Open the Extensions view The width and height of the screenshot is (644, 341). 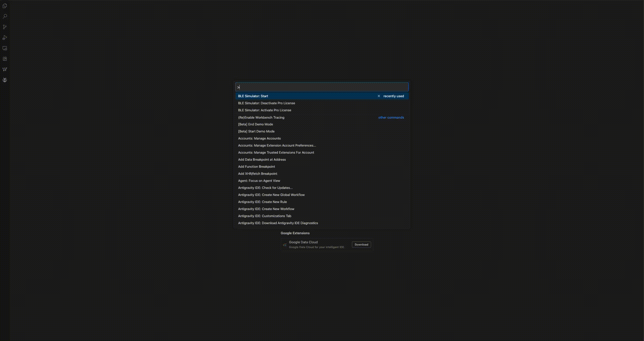tap(5, 59)
